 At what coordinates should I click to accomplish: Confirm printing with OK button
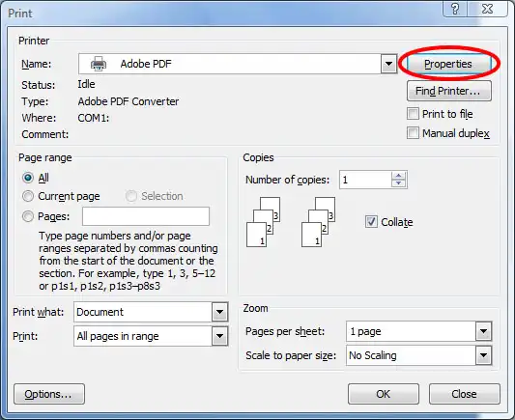pyautogui.click(x=384, y=394)
